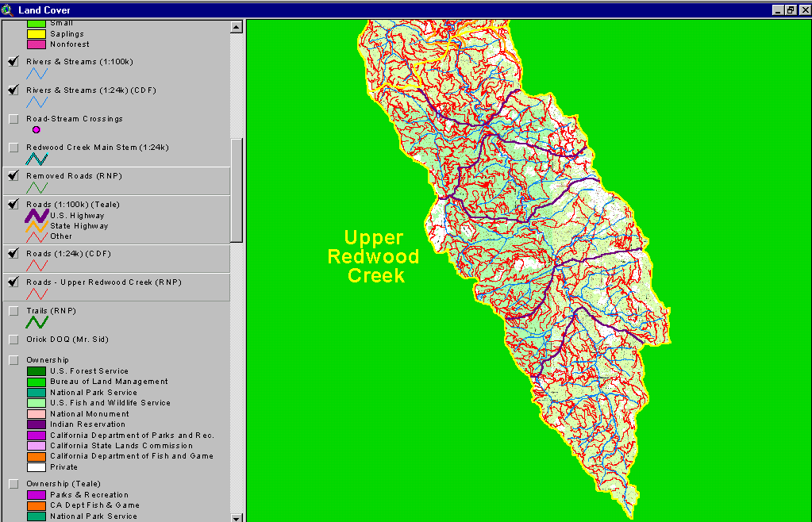
Task: Disable the Roads (1:24k) (CDF) checkbox
Action: coord(13,254)
